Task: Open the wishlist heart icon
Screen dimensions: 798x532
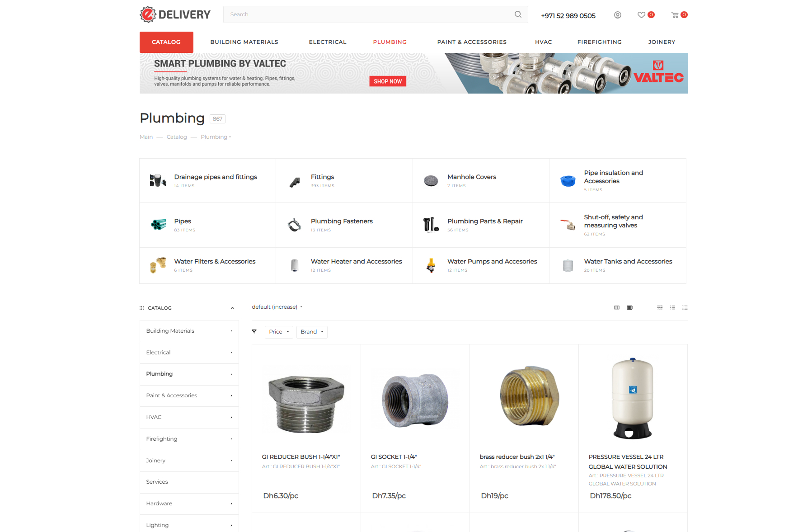Action: (x=641, y=15)
